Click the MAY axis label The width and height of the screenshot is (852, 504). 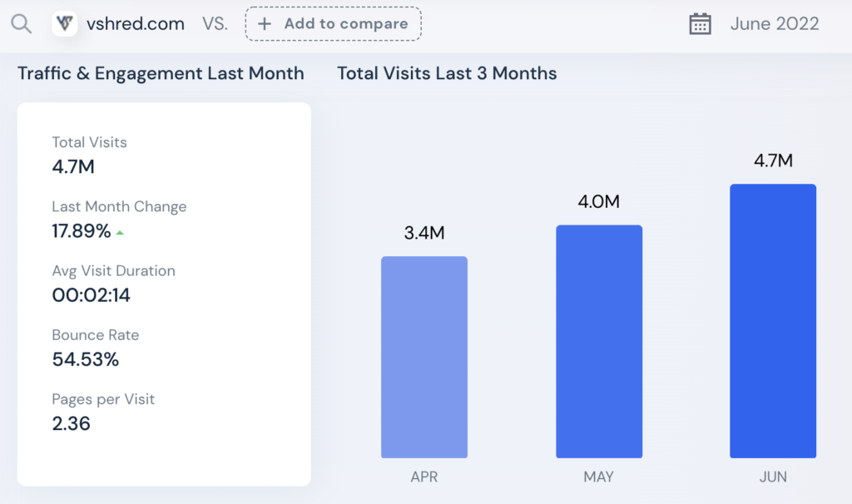tap(599, 477)
